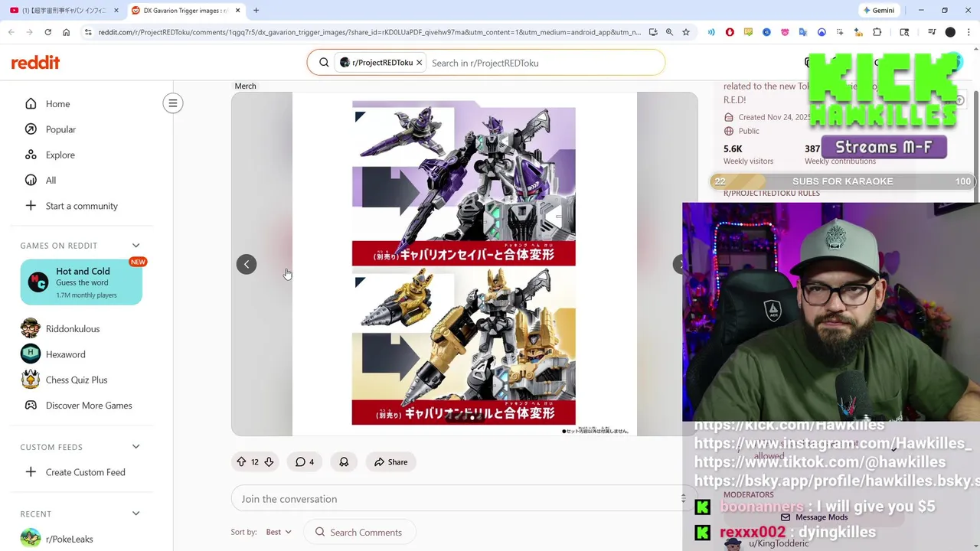Viewport: 980px width, 551px height.
Task: Open the Chrome extensions puzzle icon
Action: pyautogui.click(x=877, y=32)
